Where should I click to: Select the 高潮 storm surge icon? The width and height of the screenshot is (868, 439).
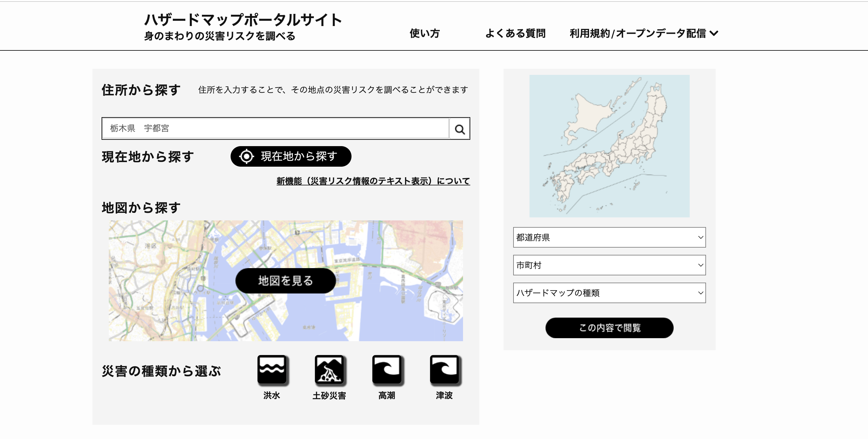(387, 370)
